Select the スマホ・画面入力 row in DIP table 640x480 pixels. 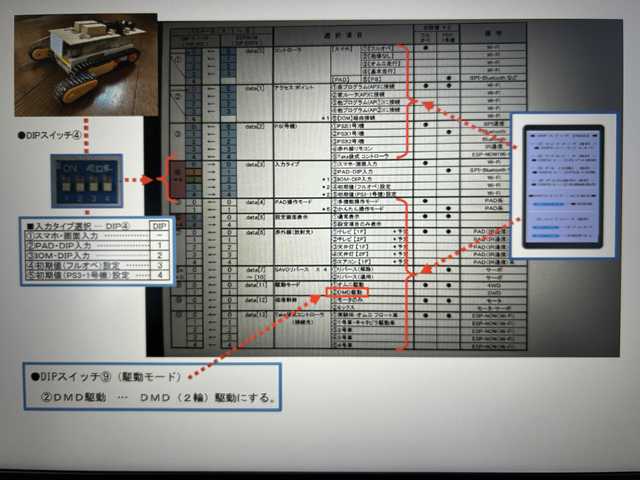pos(85,235)
